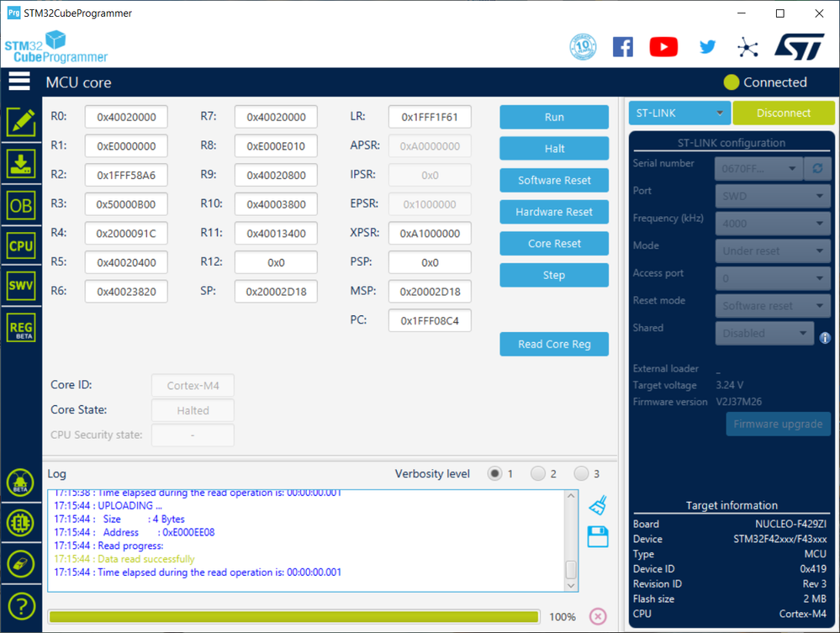Click the Shared mode info icon
Image resolution: width=840 pixels, height=633 pixels.
[825, 338]
